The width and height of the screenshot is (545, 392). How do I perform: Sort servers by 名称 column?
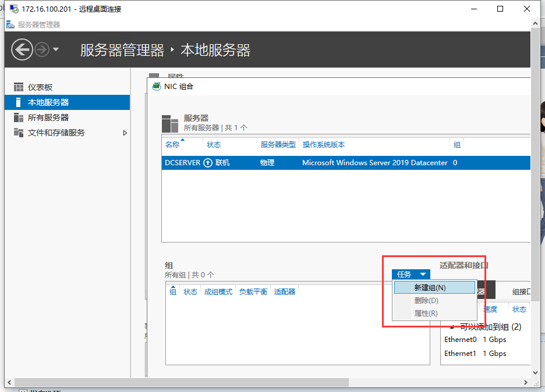click(x=172, y=145)
